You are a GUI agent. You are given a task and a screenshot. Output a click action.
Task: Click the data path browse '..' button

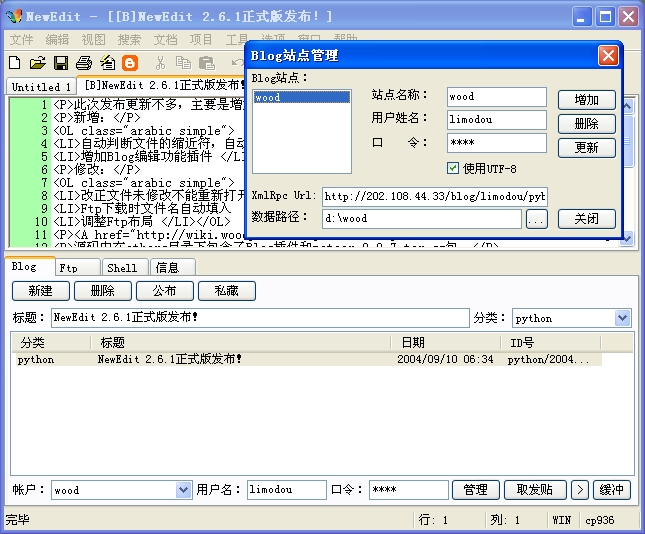coord(536,219)
